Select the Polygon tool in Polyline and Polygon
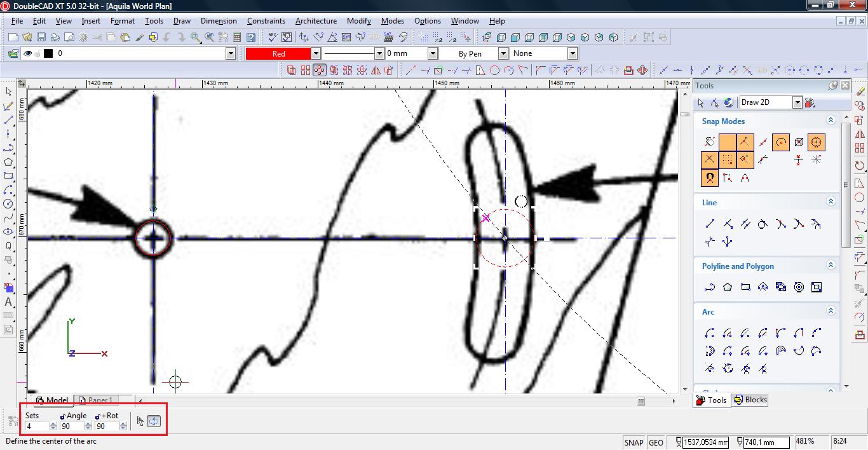 [728, 287]
